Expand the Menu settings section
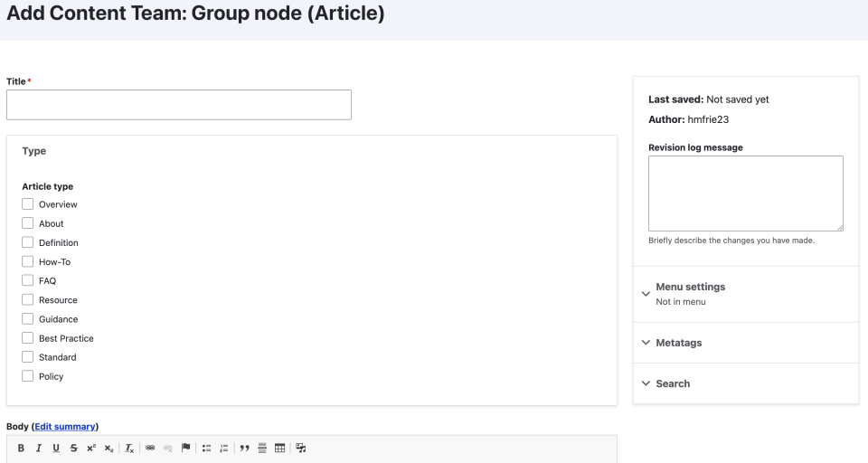Image resolution: width=868 pixels, height=463 pixels. [x=746, y=294]
